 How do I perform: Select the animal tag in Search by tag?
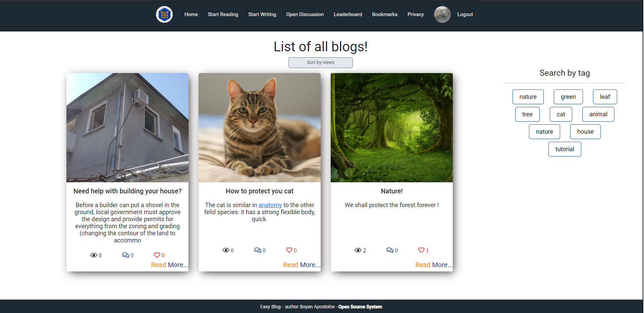point(598,114)
